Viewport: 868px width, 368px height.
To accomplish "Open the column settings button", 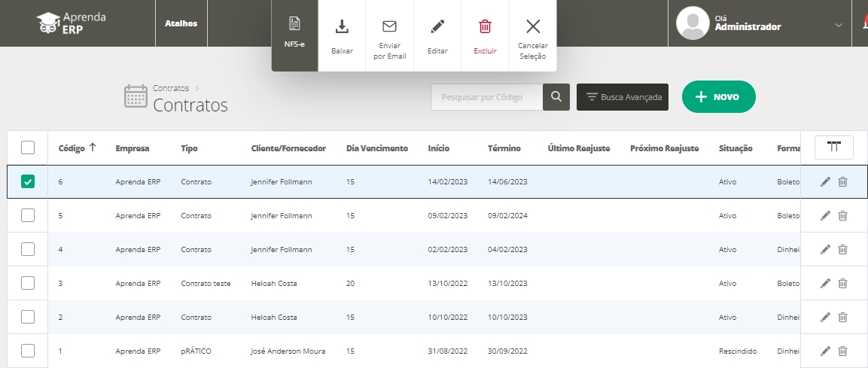I will pyautogui.click(x=833, y=148).
